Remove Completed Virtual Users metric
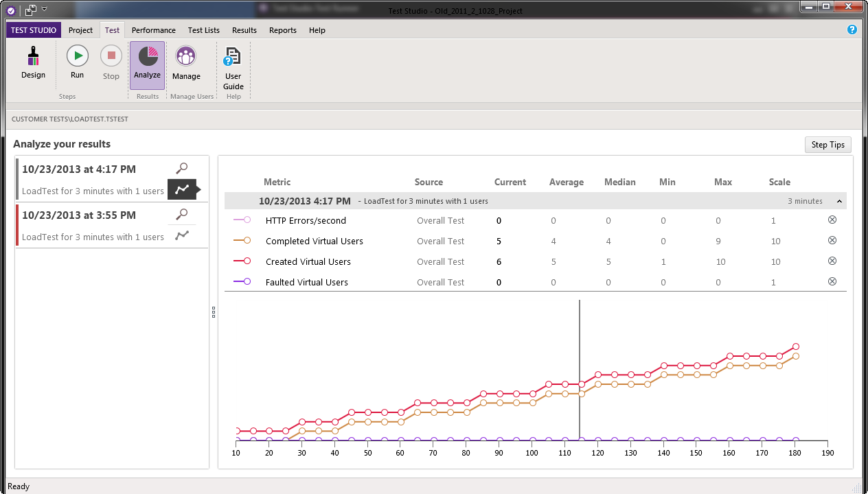 [x=832, y=241]
